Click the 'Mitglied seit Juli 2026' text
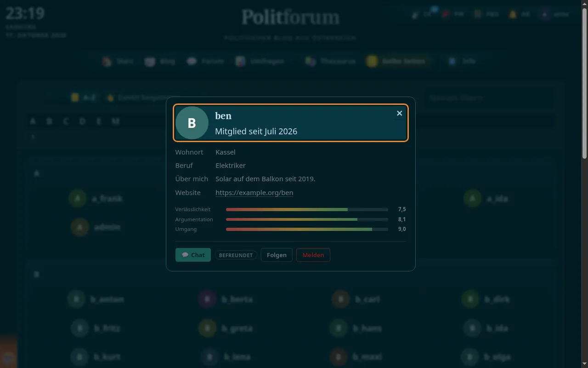 tap(256, 131)
